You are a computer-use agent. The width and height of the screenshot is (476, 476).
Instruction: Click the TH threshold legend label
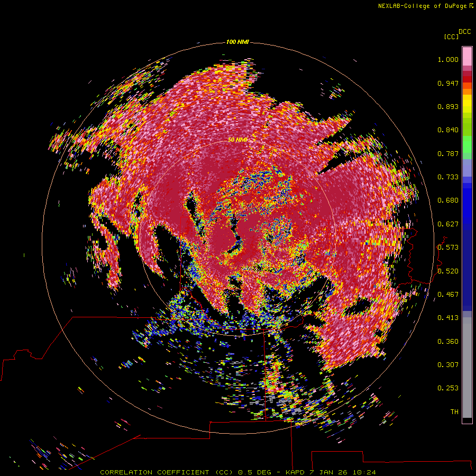pos(454,412)
